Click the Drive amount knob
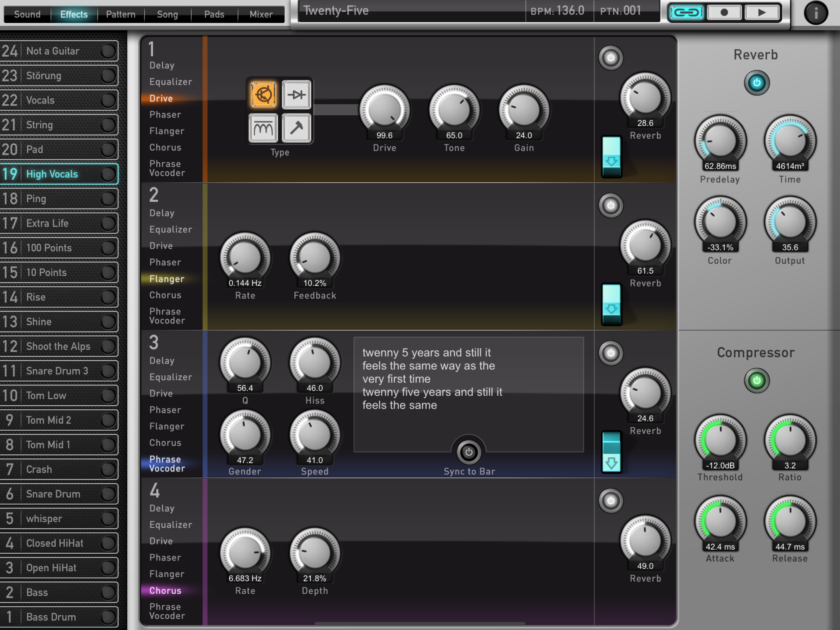 coord(384,110)
